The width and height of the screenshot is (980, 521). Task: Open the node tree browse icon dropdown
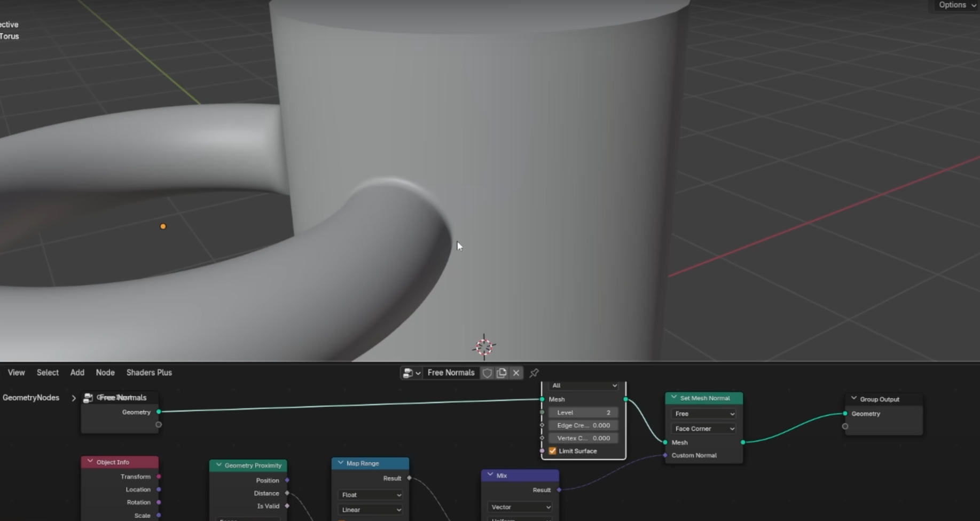pos(411,373)
